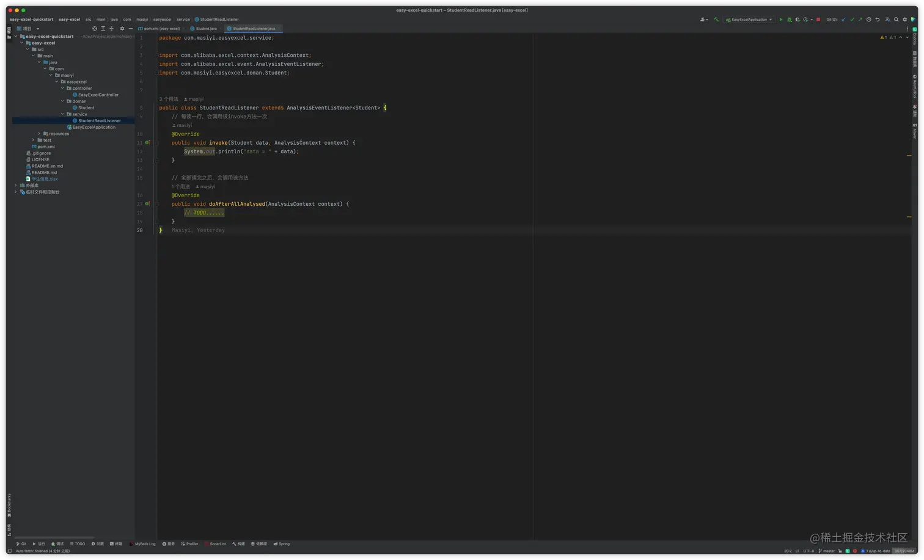Collapse the easy-excel module node

(21, 43)
